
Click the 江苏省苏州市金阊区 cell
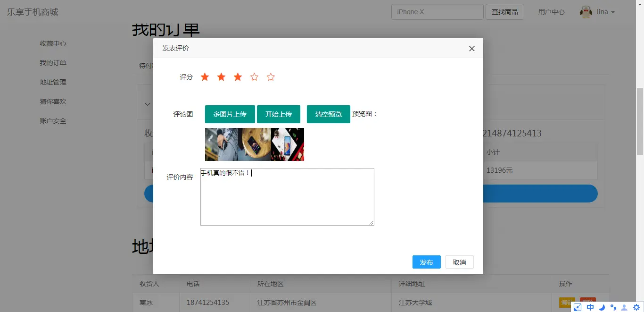321,303
